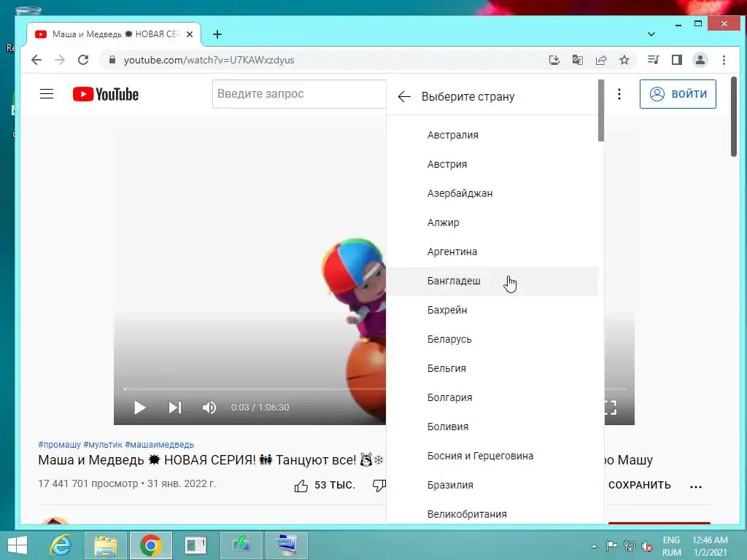The image size is (747, 560).
Task: Click the site lock icon
Action: [x=112, y=60]
